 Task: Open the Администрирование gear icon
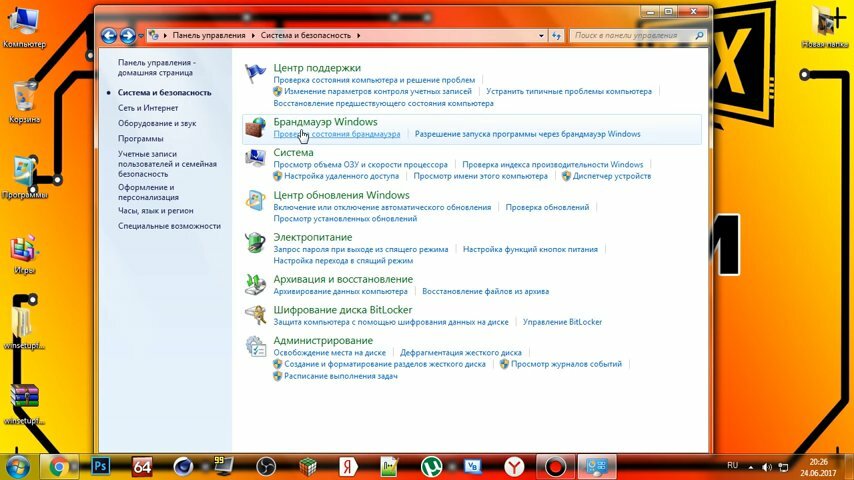point(255,346)
